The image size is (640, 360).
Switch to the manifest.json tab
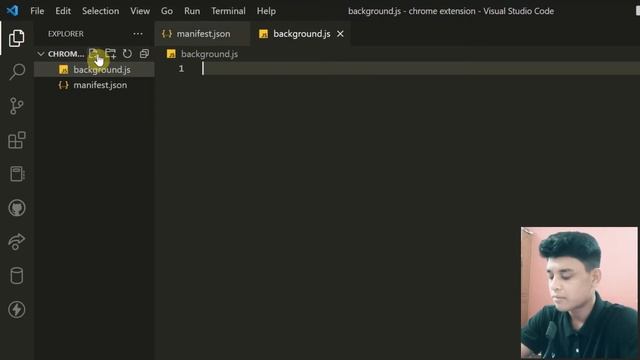(202, 34)
